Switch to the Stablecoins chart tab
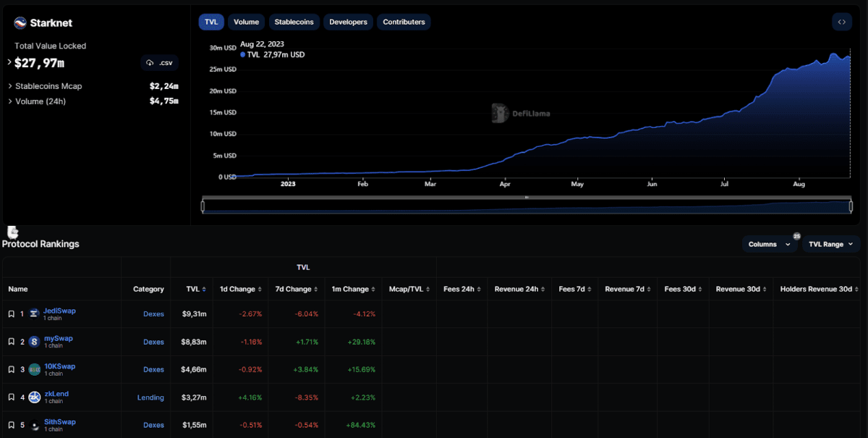868x438 pixels. [294, 22]
